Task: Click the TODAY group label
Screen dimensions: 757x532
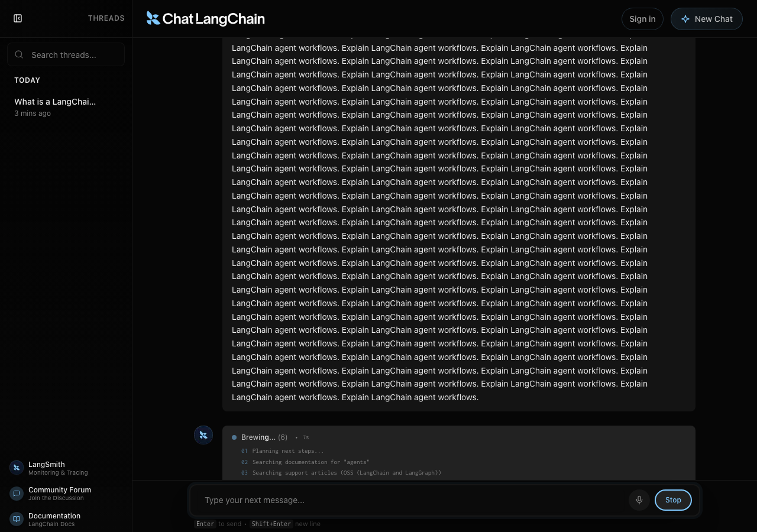Action: (x=27, y=80)
